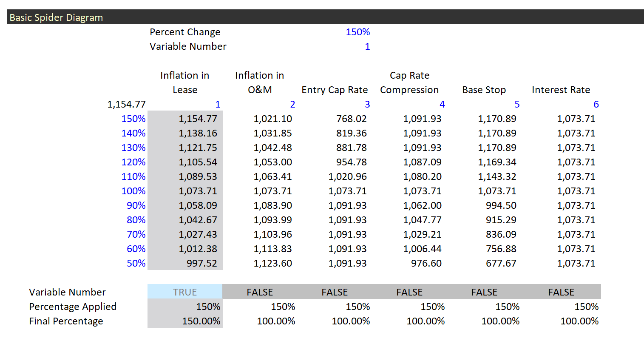Screen dimensions: 644x341
Task: Select the blue 100% row label
Action: pos(133,191)
